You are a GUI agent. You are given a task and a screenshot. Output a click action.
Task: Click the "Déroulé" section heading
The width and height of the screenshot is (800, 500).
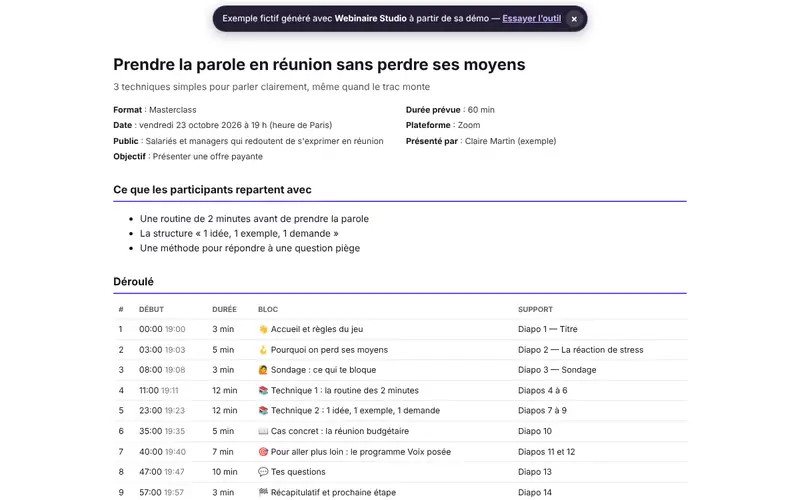click(x=133, y=282)
